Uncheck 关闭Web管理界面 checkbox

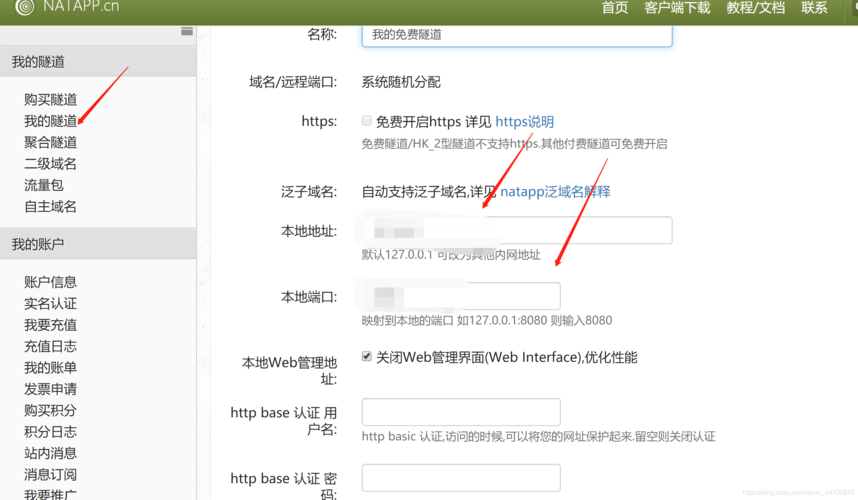[367, 357]
